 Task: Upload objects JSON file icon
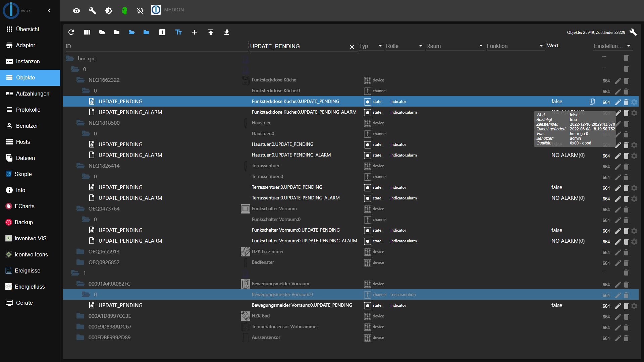click(x=211, y=32)
